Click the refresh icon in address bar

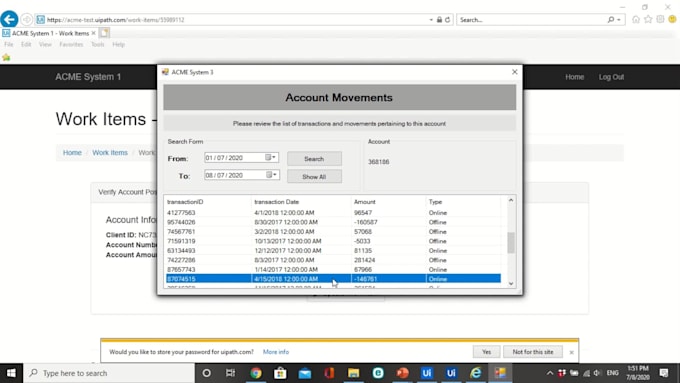click(448, 20)
